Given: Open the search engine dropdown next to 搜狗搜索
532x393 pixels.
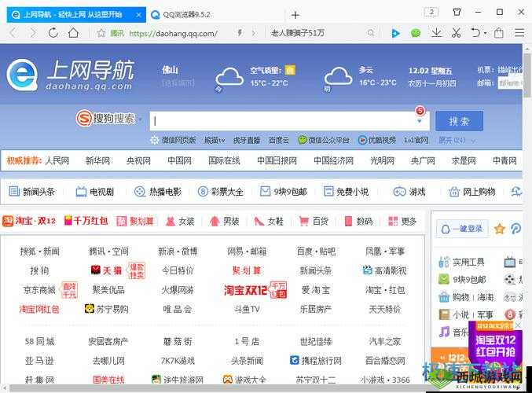Looking at the screenshot, I should [140, 119].
